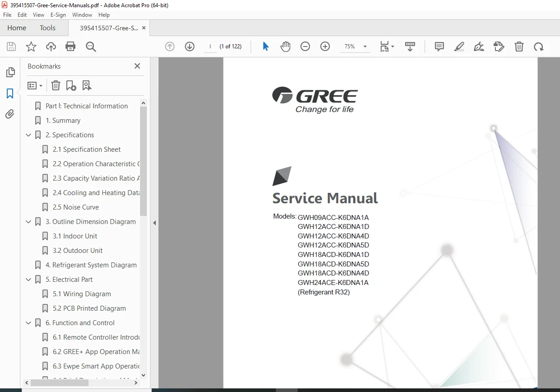
Task: Collapse the 2. Specifications bookmark
Action: click(x=28, y=135)
